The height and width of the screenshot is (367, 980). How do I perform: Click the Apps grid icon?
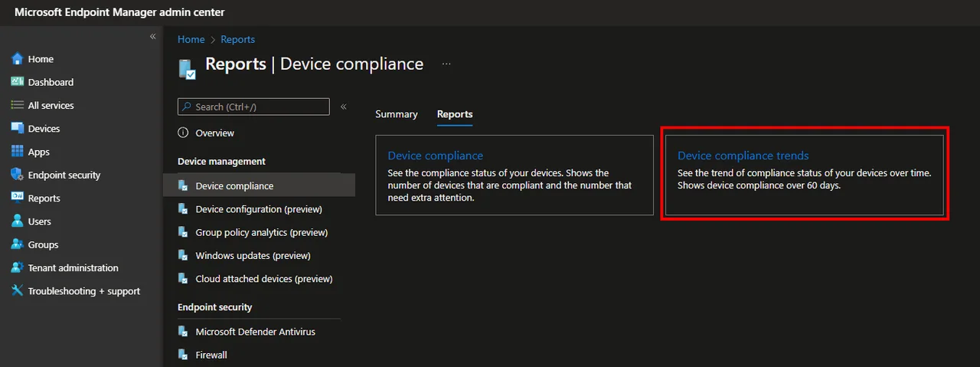pos(17,152)
